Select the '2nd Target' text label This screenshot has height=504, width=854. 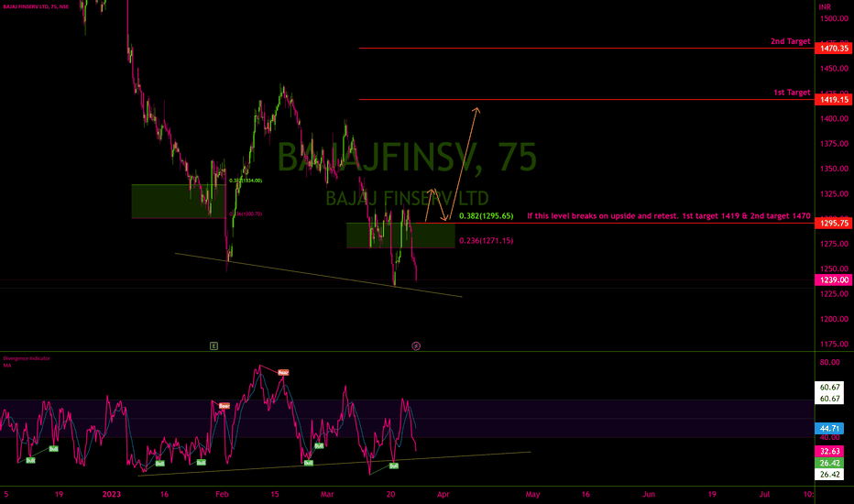click(x=790, y=41)
